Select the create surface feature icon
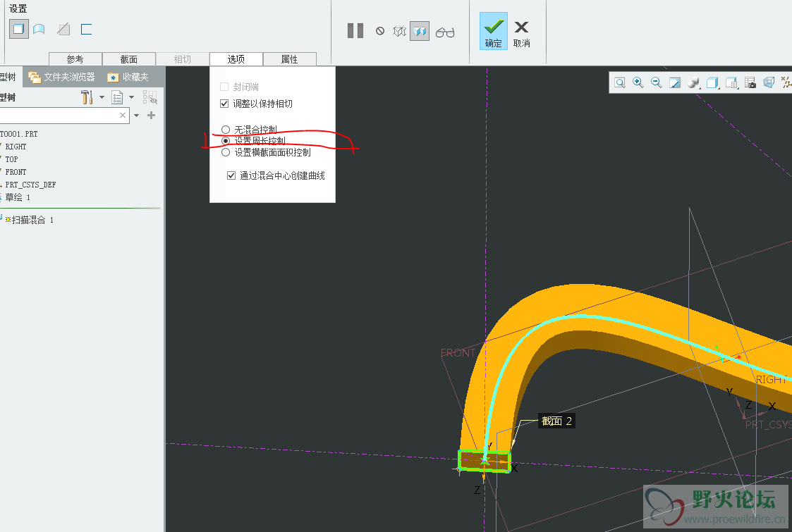The width and height of the screenshot is (792, 532). pyautogui.click(x=39, y=30)
